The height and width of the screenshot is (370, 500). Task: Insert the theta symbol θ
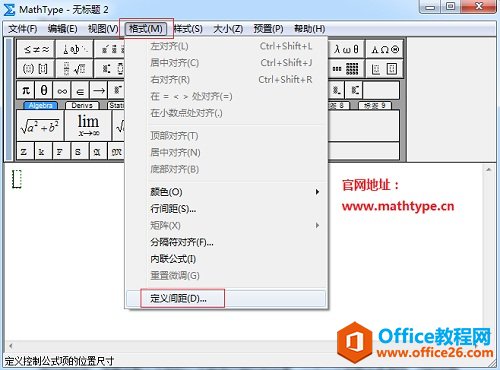[x=44, y=90]
